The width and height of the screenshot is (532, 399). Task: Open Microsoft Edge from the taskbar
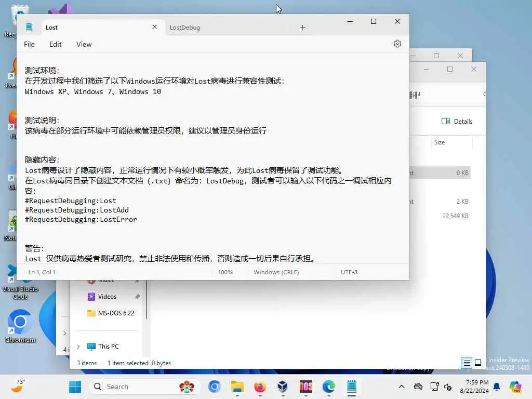(328, 387)
